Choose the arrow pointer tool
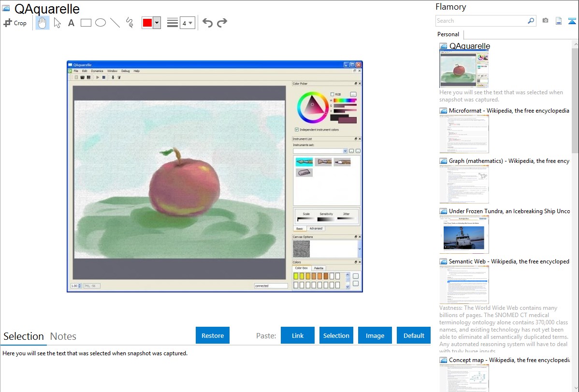Image resolution: width=579 pixels, height=392 pixels. coord(57,23)
